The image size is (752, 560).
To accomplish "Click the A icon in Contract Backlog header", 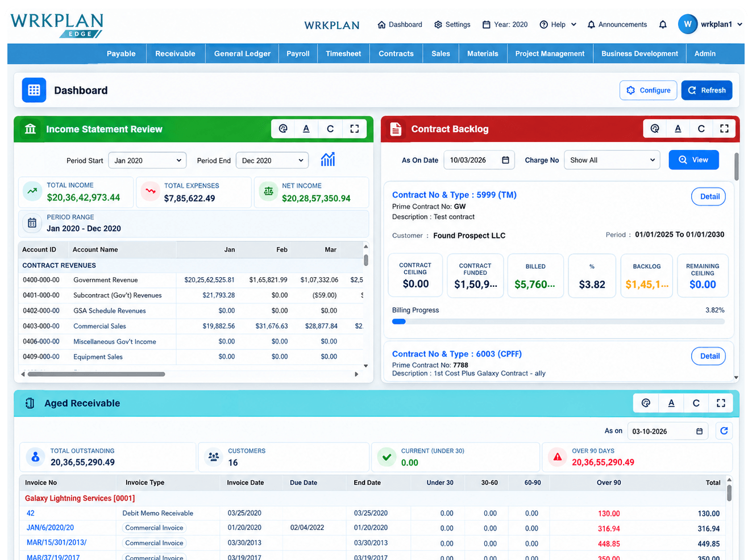I will (678, 129).
